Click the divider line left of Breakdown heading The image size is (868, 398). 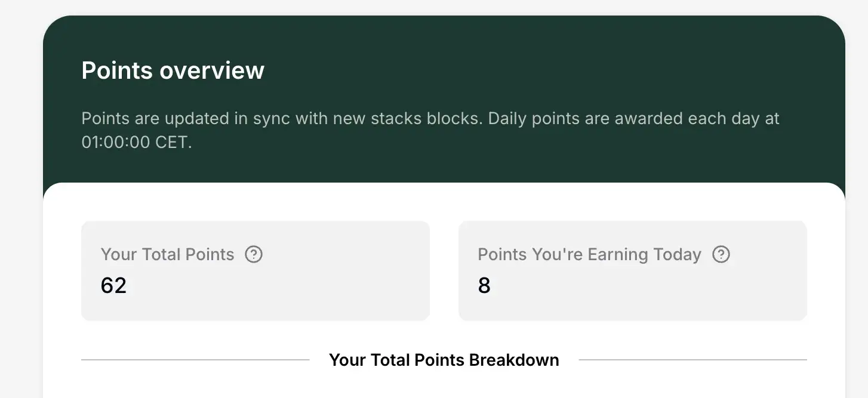point(195,360)
